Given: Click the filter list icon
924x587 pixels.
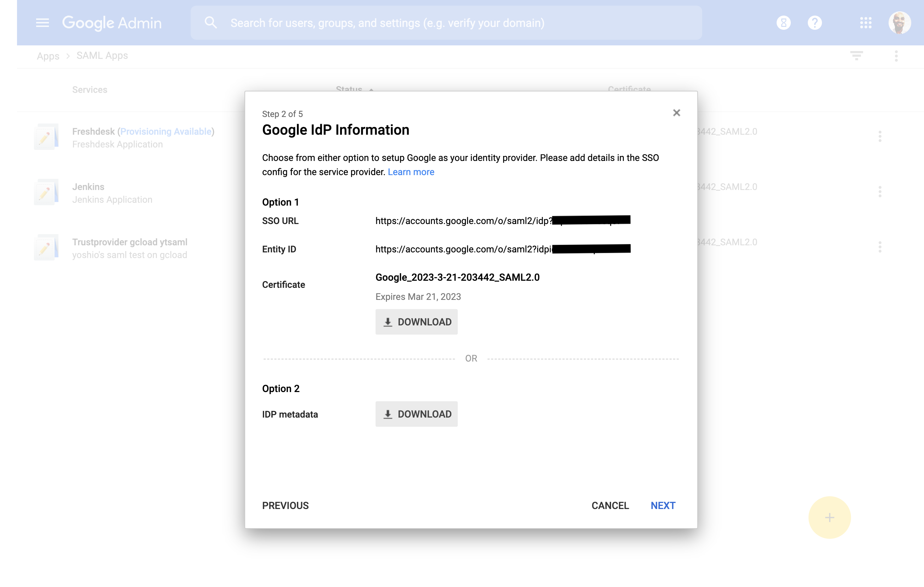Looking at the screenshot, I should pos(856,56).
